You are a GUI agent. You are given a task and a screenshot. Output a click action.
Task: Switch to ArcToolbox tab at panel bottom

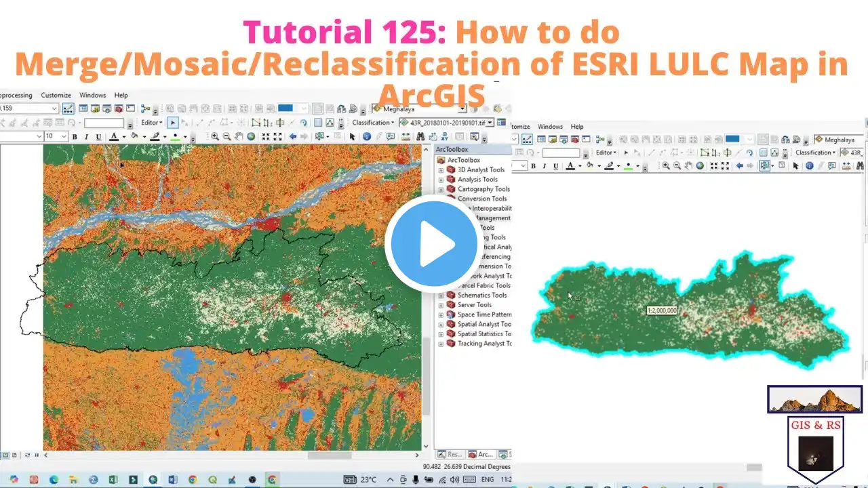481,454
